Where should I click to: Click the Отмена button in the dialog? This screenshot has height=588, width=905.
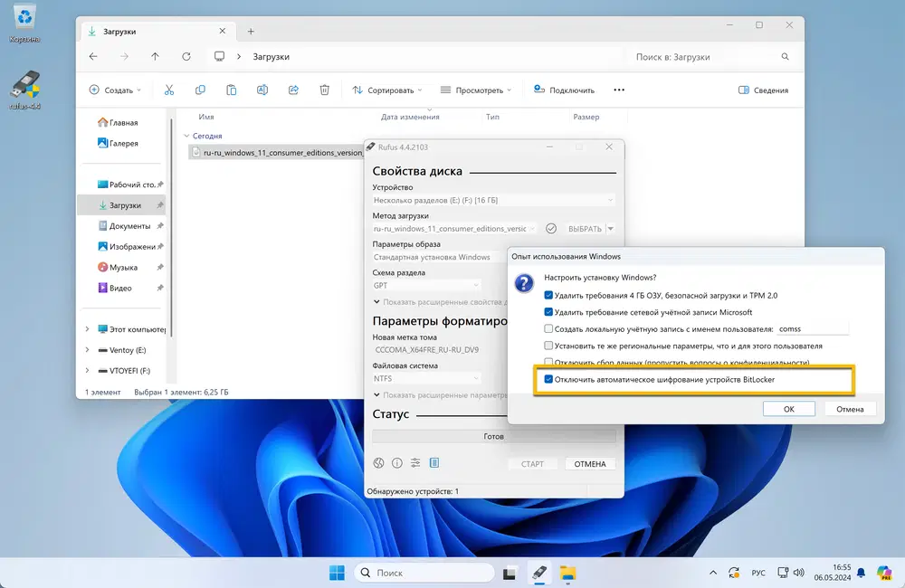click(850, 409)
